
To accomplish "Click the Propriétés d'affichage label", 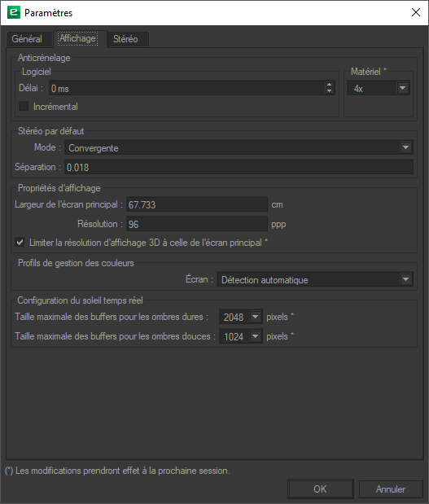I will (x=59, y=188).
